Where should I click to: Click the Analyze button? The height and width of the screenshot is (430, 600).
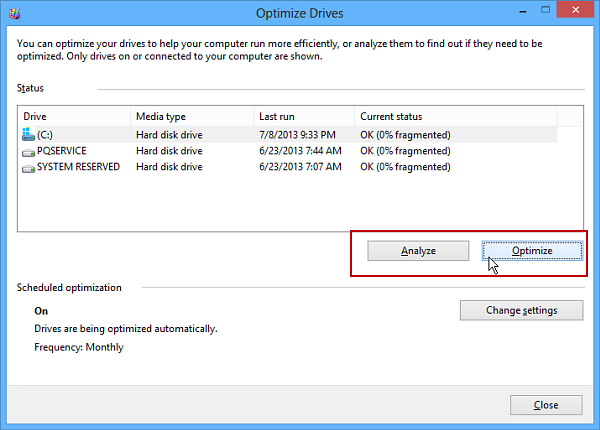418,251
